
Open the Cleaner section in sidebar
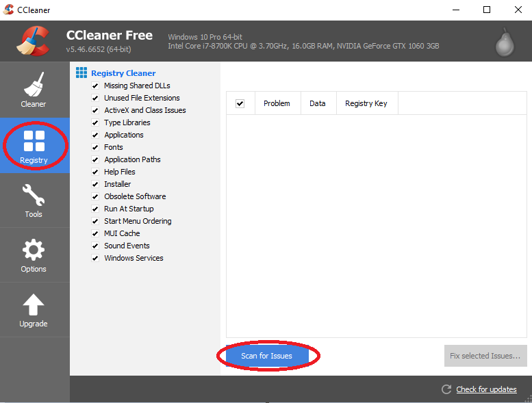(34, 90)
